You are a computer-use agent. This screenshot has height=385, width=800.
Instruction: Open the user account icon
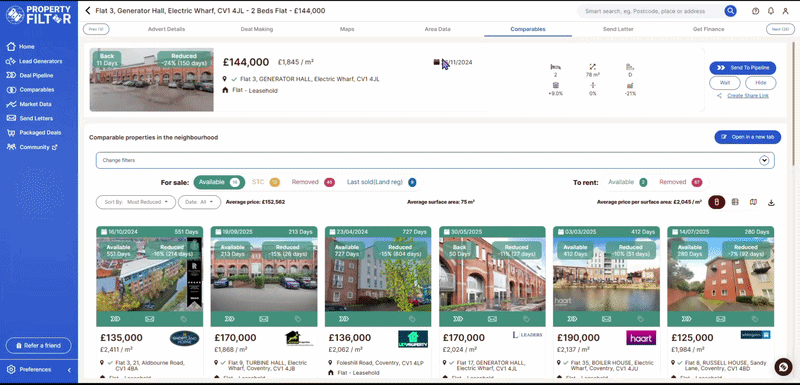pos(785,11)
